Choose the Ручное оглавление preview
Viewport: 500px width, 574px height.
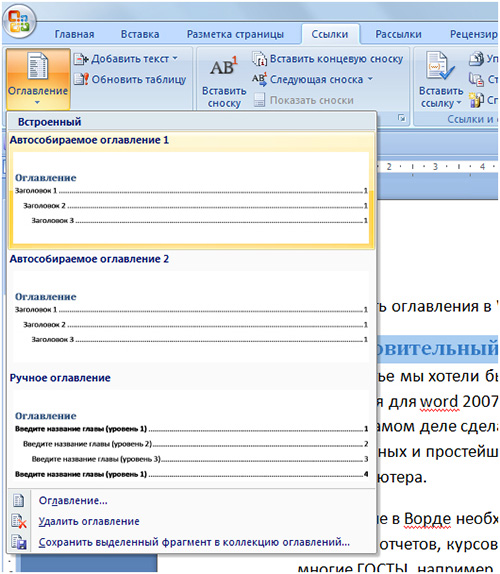coord(191,437)
